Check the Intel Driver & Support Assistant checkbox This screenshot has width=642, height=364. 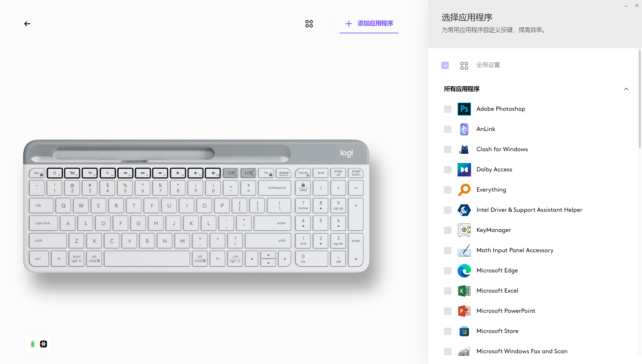448,210
